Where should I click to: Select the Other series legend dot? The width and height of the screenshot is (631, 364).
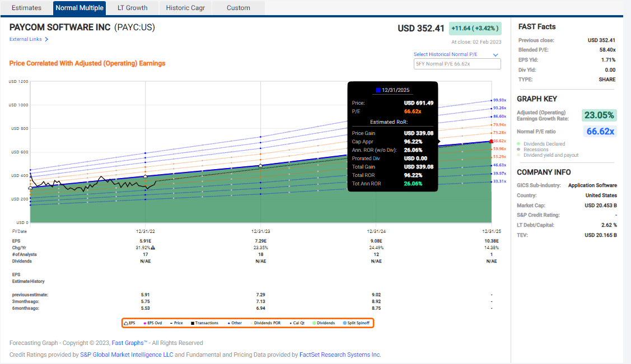[230, 323]
